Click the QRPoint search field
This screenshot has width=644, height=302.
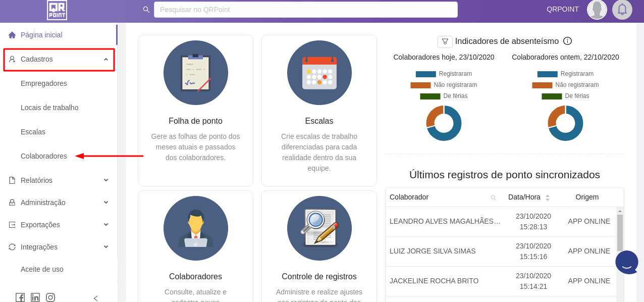click(305, 10)
